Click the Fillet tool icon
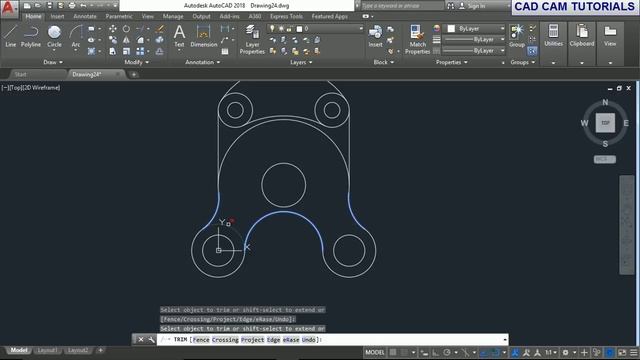The width and height of the screenshot is (640, 360). [x=140, y=40]
